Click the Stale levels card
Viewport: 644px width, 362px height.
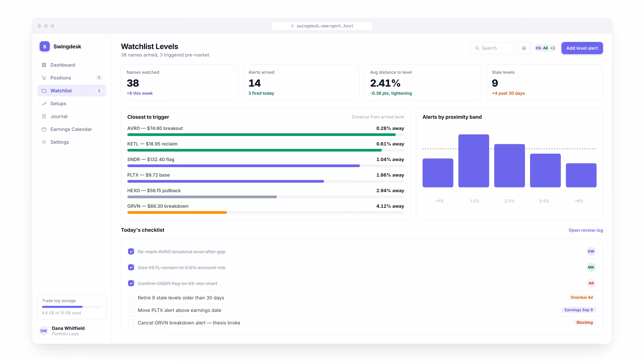tap(544, 83)
